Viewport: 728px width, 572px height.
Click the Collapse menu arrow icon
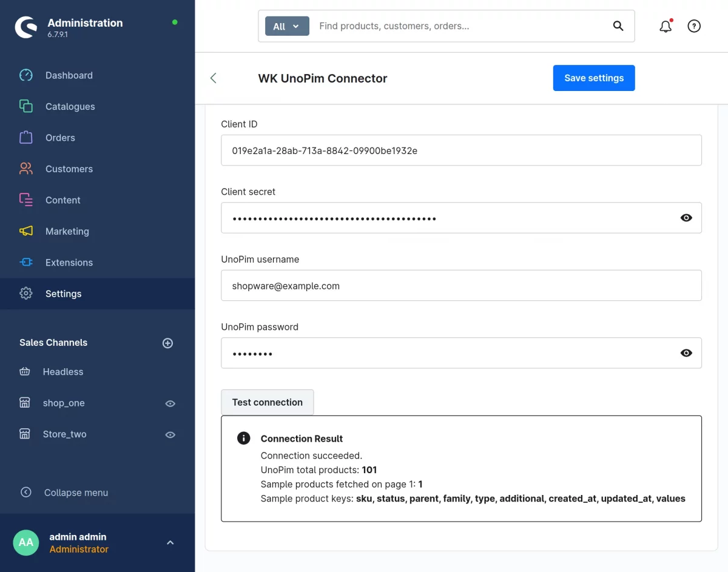tap(25, 492)
